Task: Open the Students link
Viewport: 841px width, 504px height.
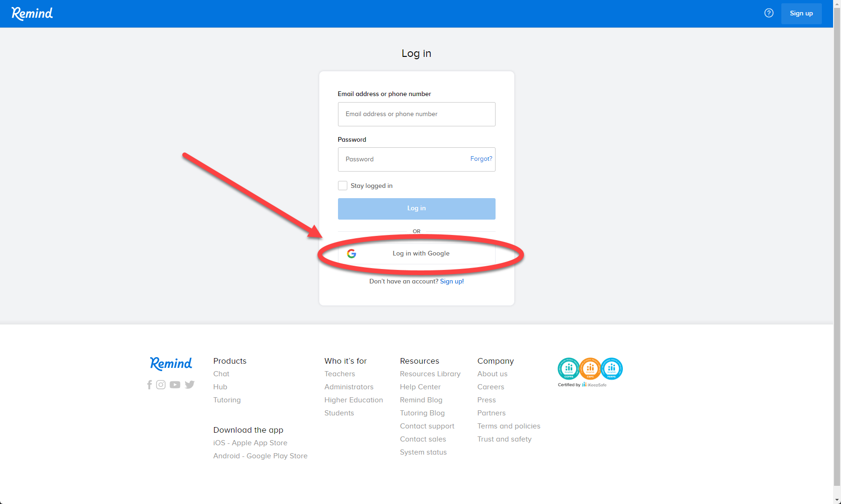Action: point(339,413)
